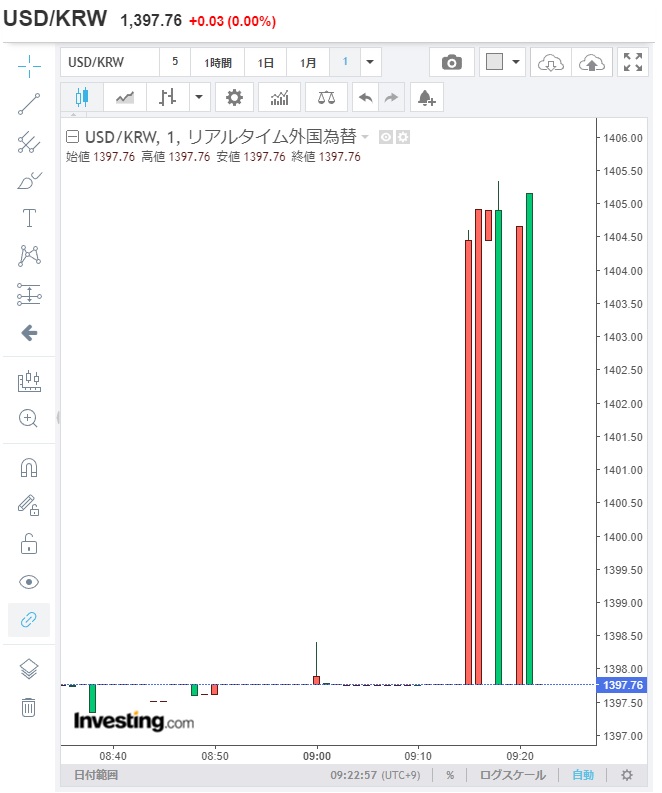This screenshot has height=793, width=662.
Task: Switch to the 1時間 interval
Action: tap(217, 62)
